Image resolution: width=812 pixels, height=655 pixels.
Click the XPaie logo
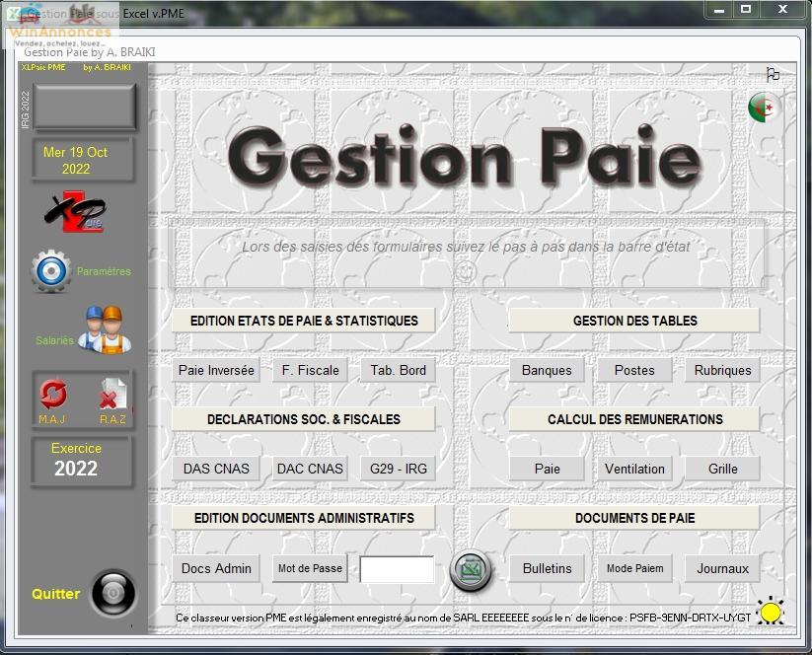[75, 211]
